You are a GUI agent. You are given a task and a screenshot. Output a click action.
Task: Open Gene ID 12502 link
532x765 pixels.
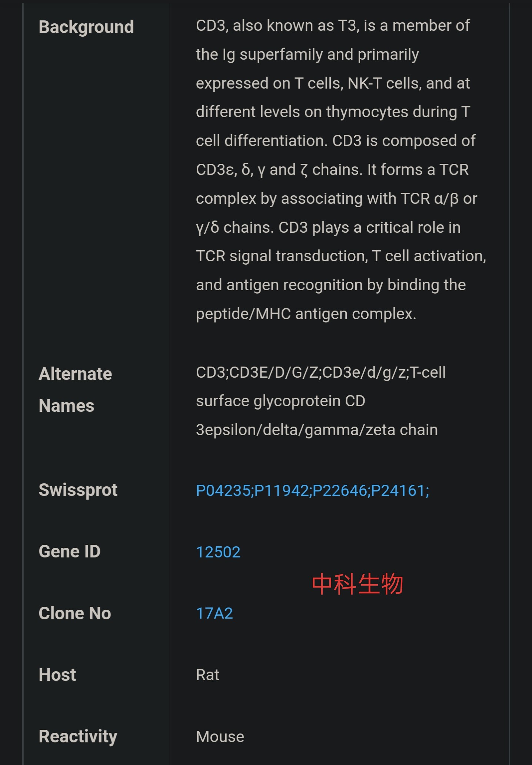pos(218,552)
